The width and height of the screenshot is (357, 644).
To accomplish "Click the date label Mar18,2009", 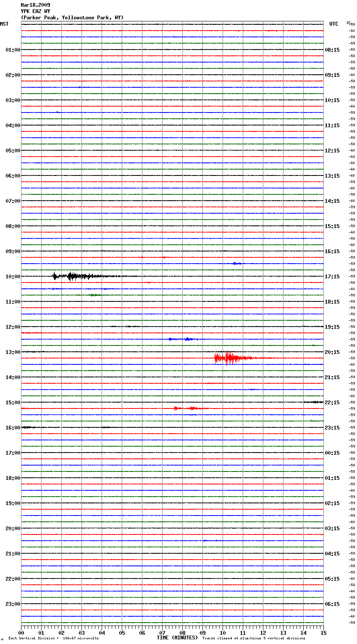I will click(x=35, y=5).
